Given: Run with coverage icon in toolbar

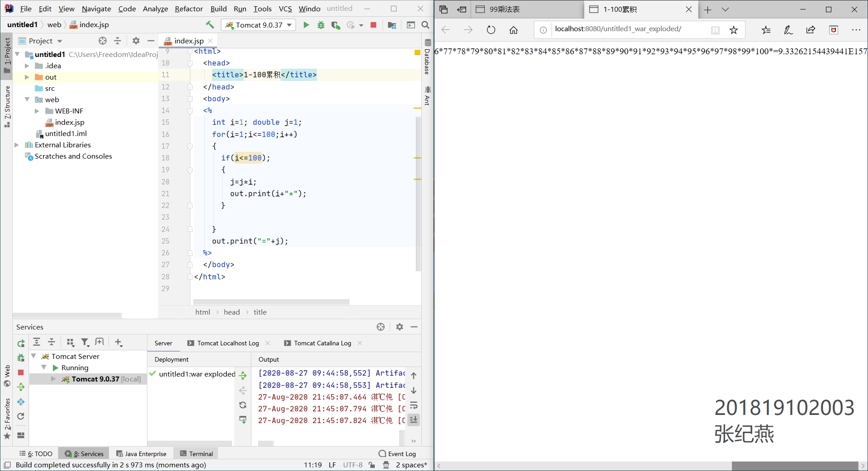Looking at the screenshot, I should pyautogui.click(x=335, y=25).
